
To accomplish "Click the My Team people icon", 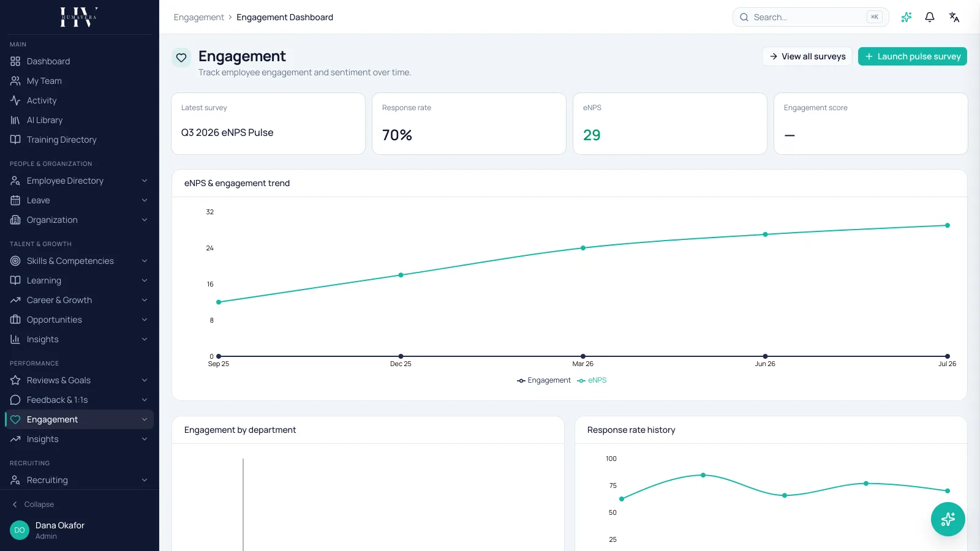I will 15,81.
